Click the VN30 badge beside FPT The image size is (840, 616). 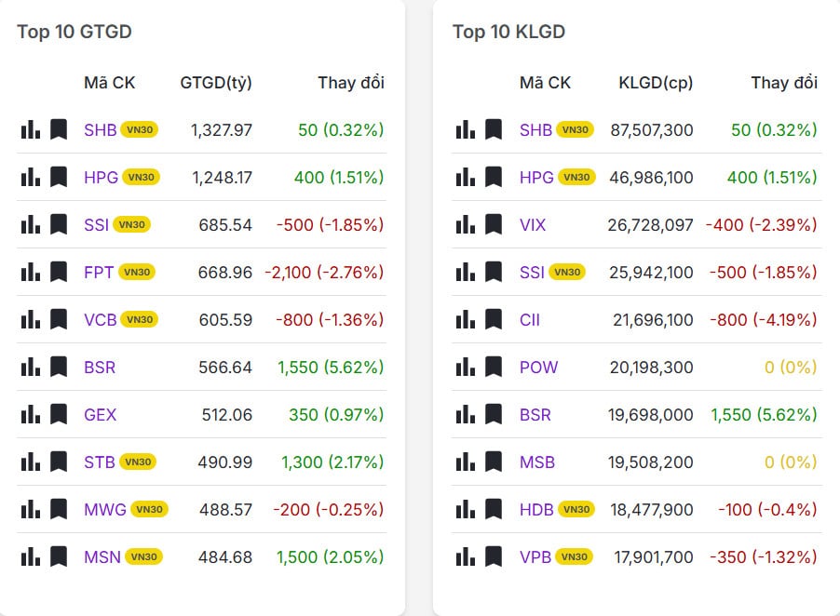click(x=136, y=272)
